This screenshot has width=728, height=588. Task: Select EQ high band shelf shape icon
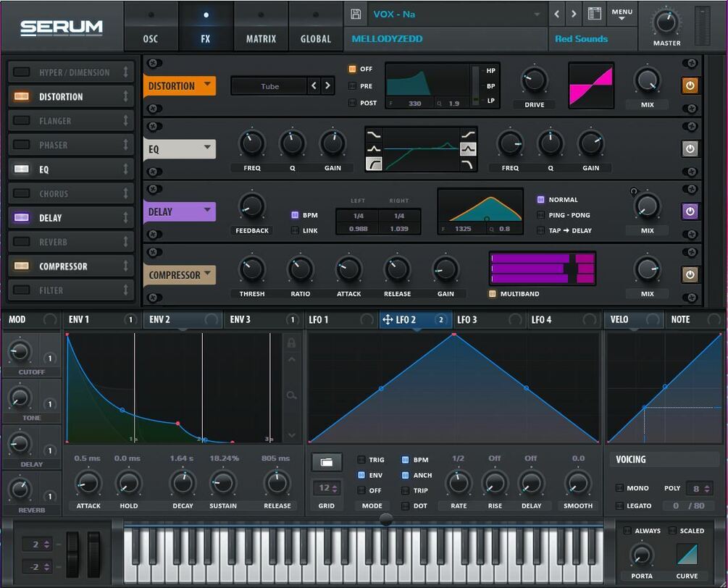pyautogui.click(x=468, y=135)
